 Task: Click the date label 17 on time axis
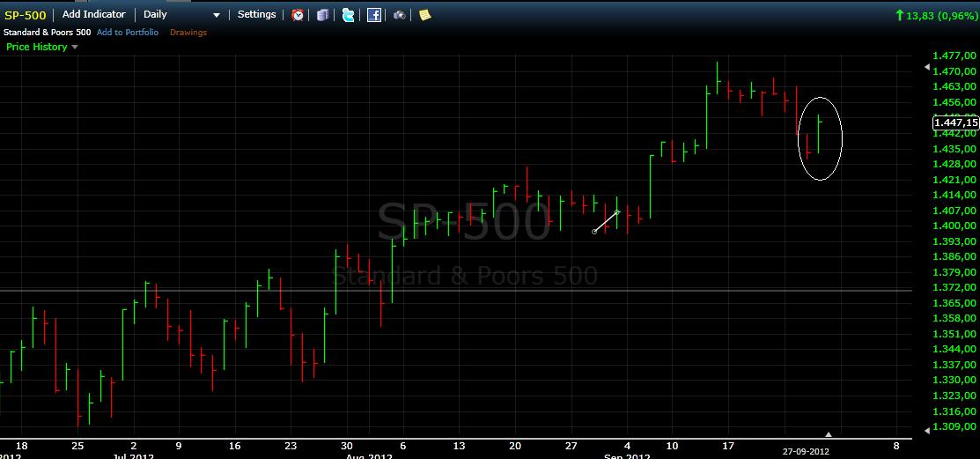[728, 446]
